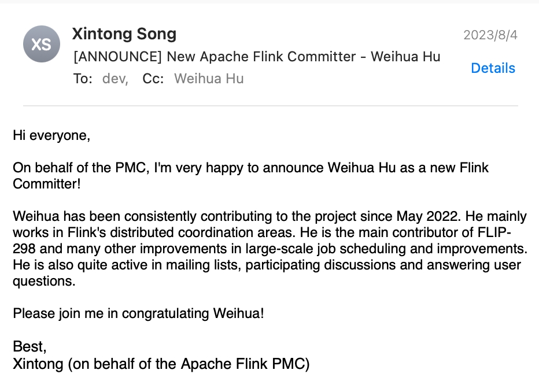Viewport: 539px width, 392px height.
Task: Click the dev recipient in To field
Action: tap(114, 79)
